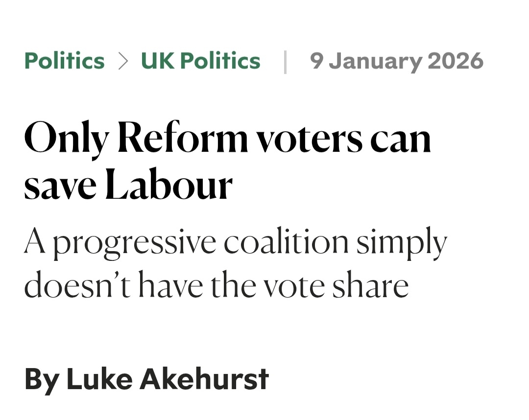Image resolution: width=529 pixels, height=420 pixels.
Task: Click the breadcrumb chevron arrow
Action: pyautogui.click(x=123, y=62)
